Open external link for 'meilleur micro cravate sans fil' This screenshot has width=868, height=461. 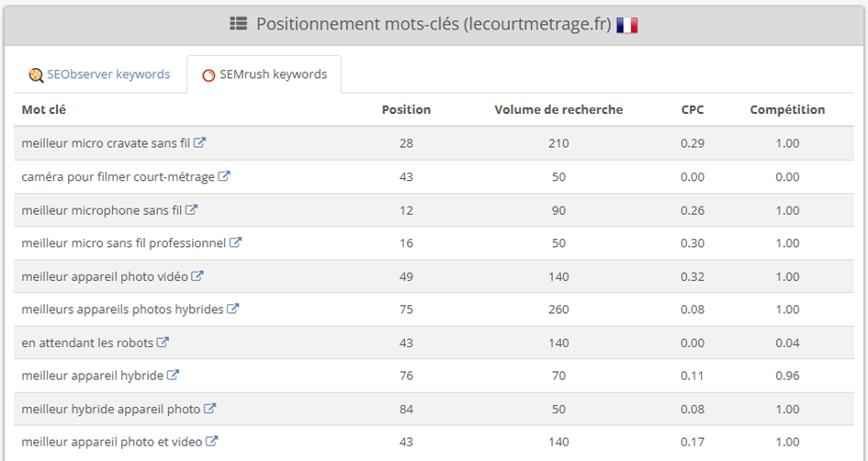click(x=200, y=142)
